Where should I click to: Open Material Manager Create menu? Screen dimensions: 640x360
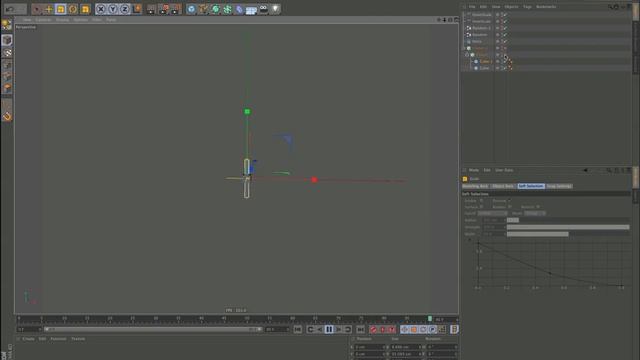click(x=28, y=339)
